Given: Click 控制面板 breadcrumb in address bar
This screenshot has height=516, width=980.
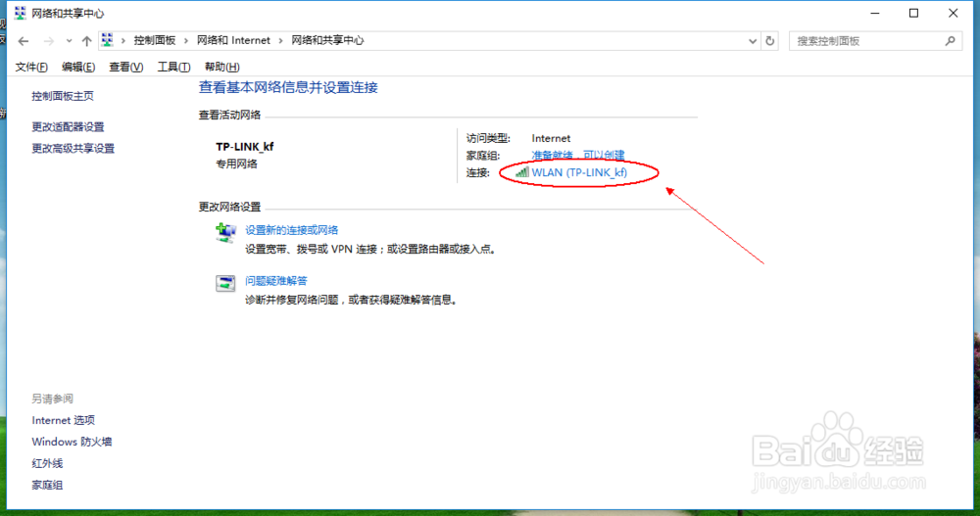Looking at the screenshot, I should [155, 40].
